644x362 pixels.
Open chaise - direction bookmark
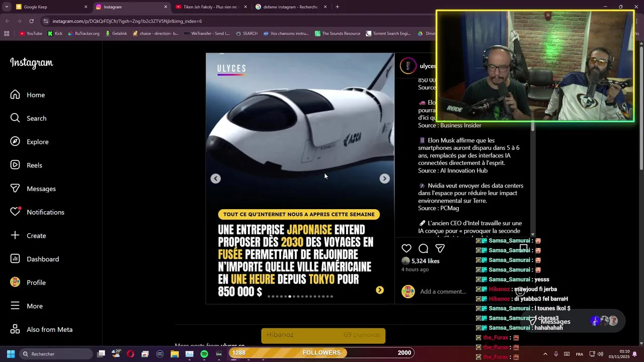tap(155, 34)
